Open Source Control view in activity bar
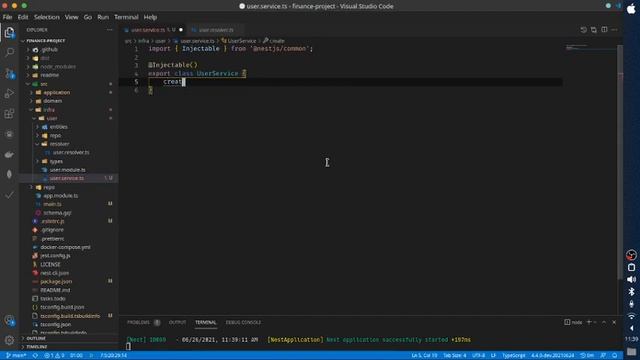Image resolution: width=640 pixels, height=360 pixels. pyautogui.click(x=9, y=73)
